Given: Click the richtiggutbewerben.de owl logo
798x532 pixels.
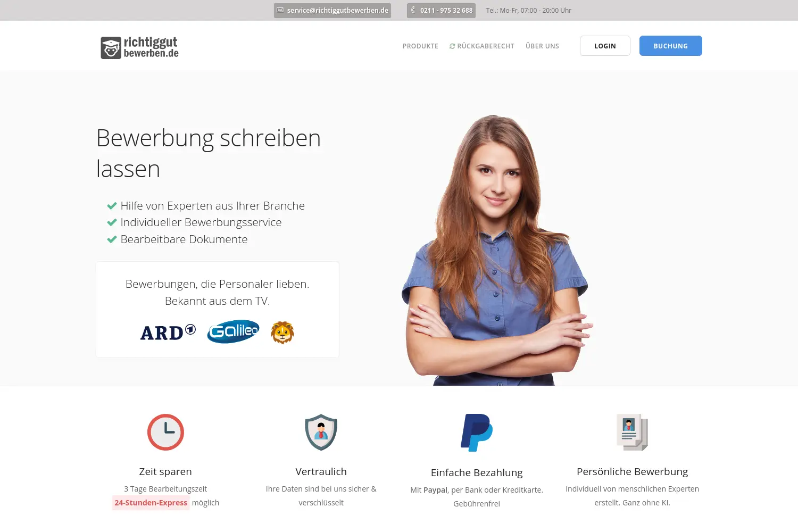Looking at the screenshot, I should 139,47.
